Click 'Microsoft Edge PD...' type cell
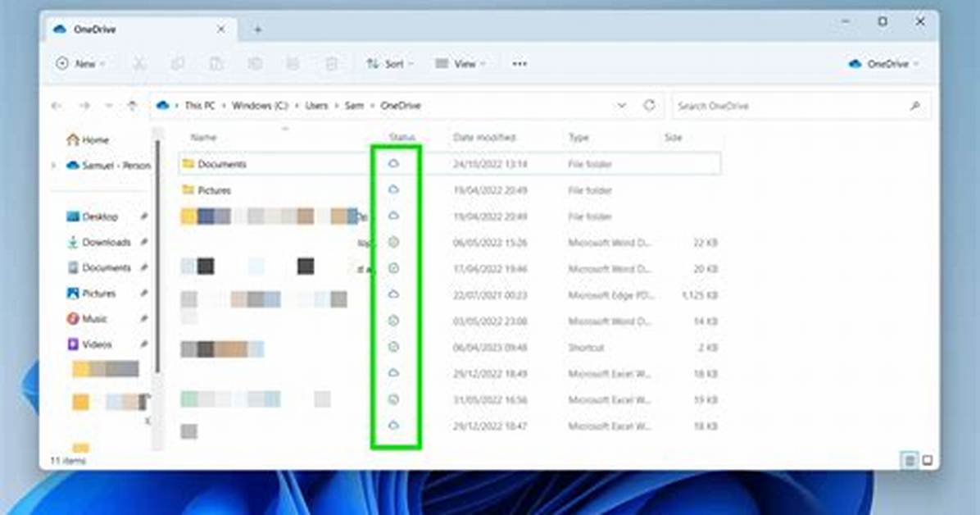This screenshot has height=515, width=980. (x=610, y=295)
